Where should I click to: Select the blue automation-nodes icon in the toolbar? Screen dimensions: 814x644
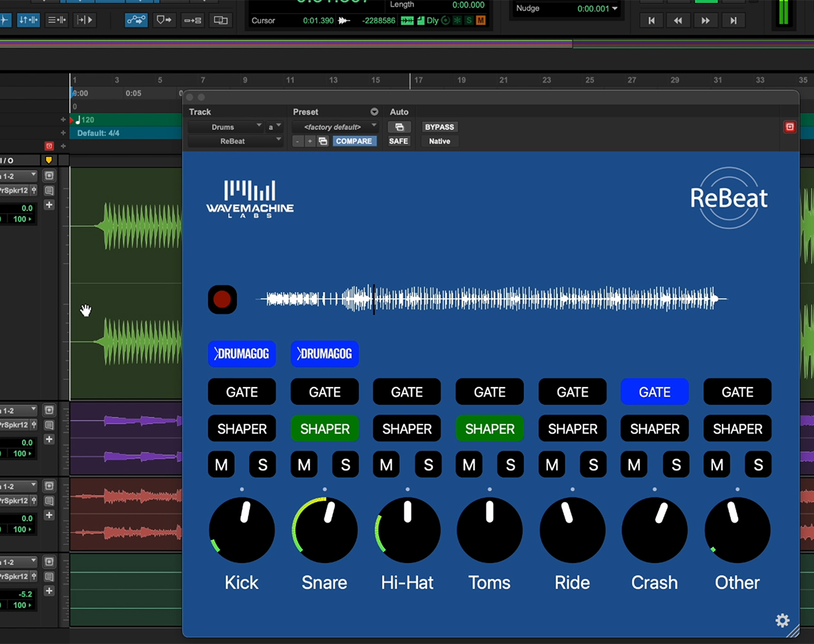pos(135,20)
